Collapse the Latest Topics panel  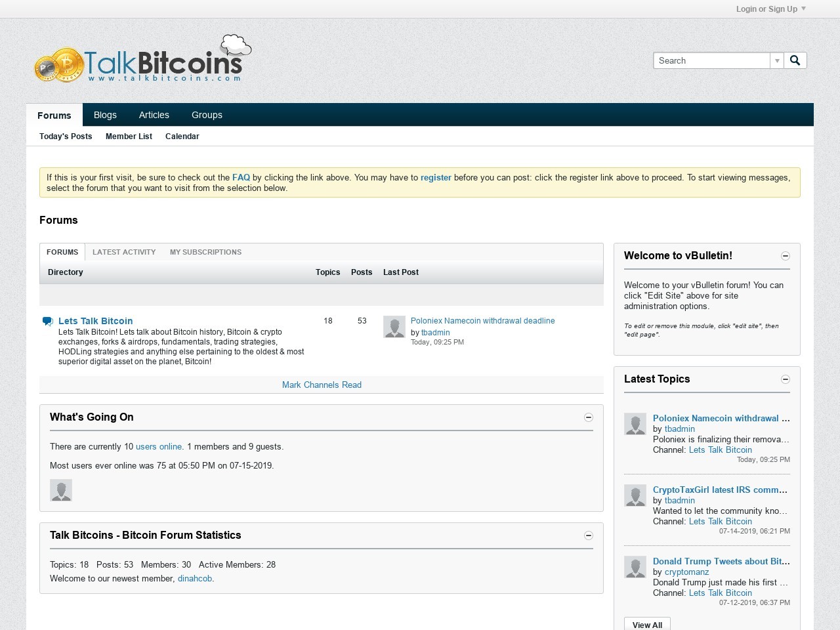[785, 379]
